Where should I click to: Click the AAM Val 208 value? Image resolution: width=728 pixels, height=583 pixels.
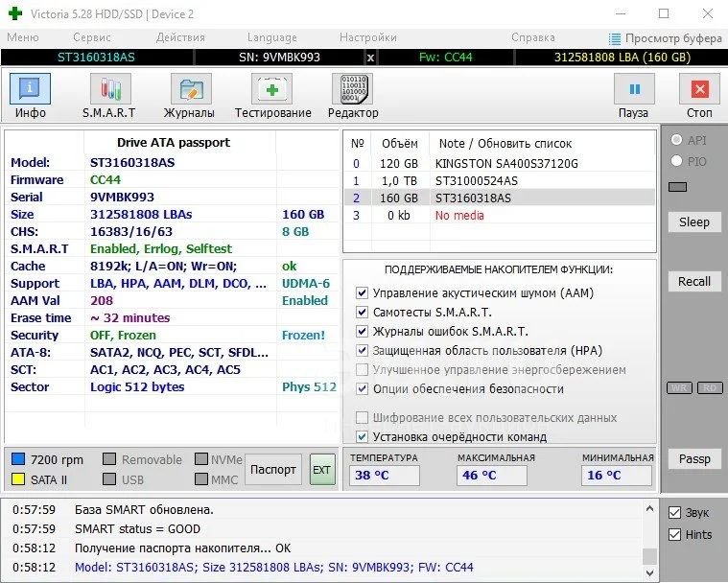(x=102, y=301)
